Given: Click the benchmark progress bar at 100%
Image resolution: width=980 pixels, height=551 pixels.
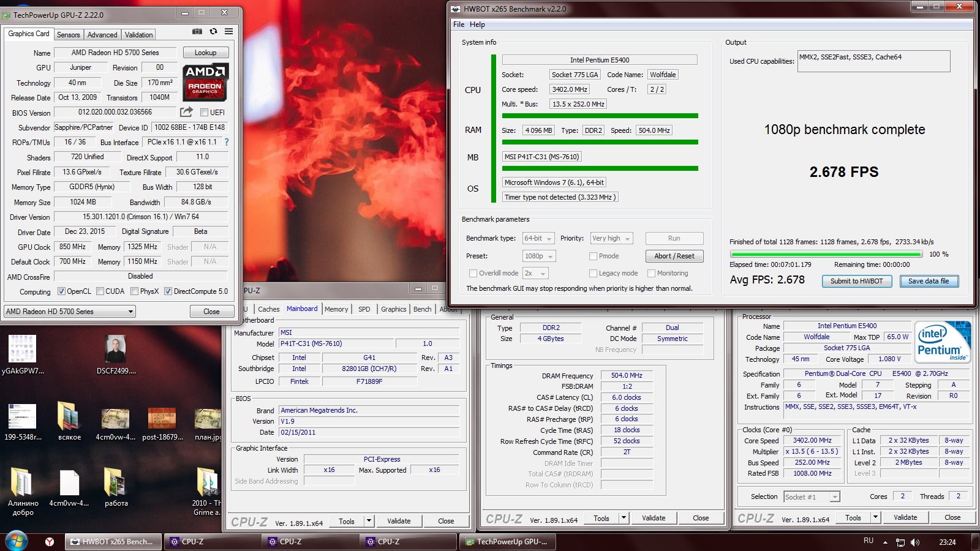Looking at the screenshot, I should click(826, 254).
